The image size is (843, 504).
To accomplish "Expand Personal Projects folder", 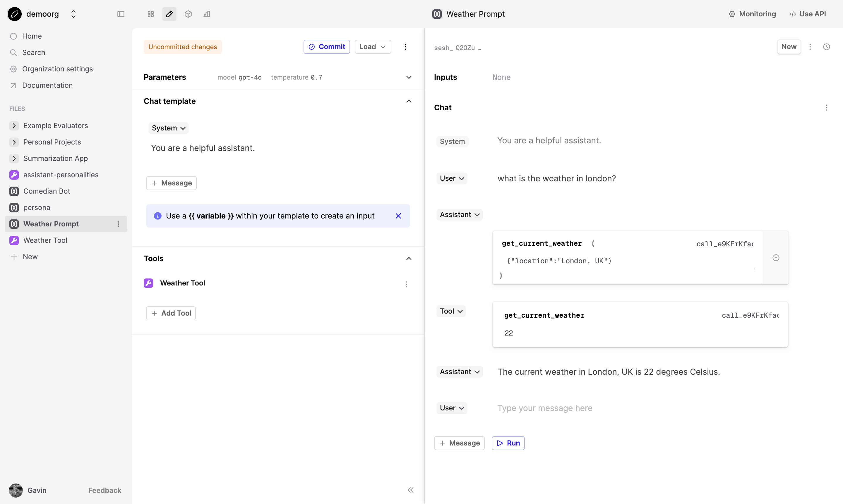I will (x=14, y=142).
